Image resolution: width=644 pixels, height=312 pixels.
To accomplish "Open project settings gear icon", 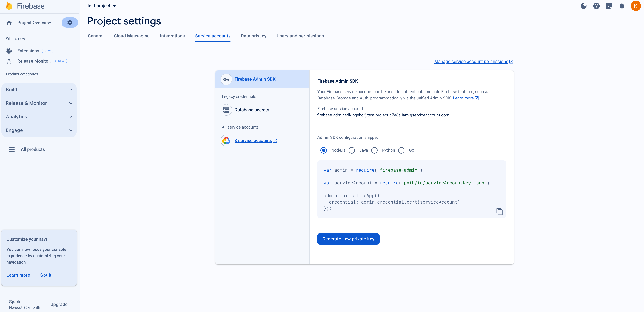I will [70, 22].
